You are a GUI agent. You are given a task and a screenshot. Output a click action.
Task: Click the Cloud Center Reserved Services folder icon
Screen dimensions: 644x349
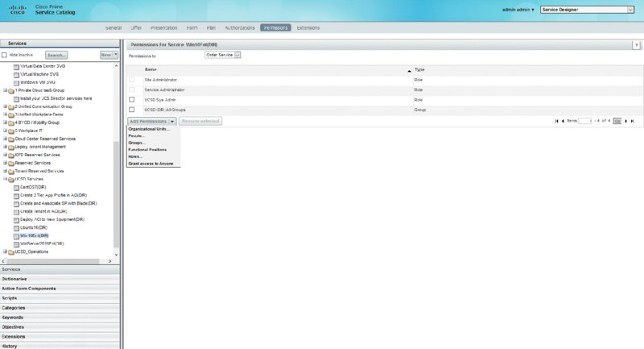11,139
